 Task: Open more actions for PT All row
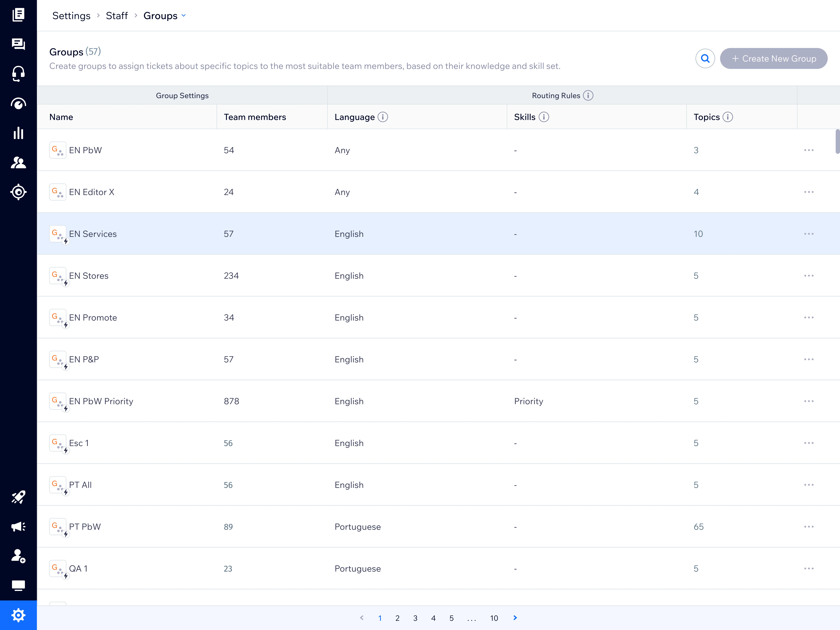tap(809, 485)
